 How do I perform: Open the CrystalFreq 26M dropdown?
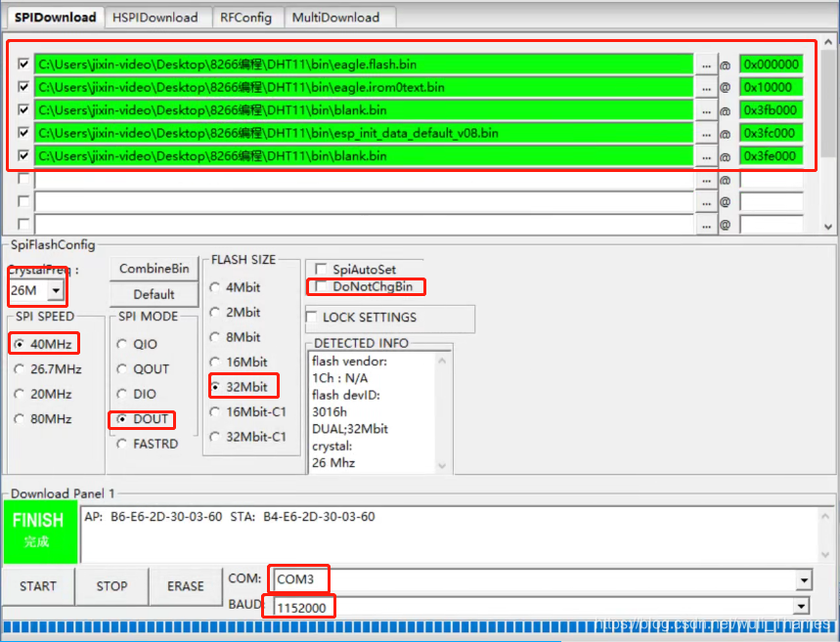(56, 291)
